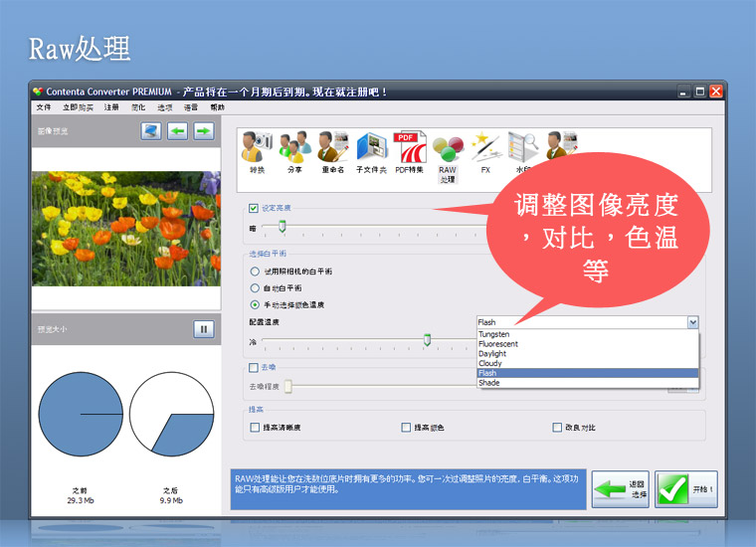
Task: Choose highlighted Flash list entry
Action: (x=587, y=373)
